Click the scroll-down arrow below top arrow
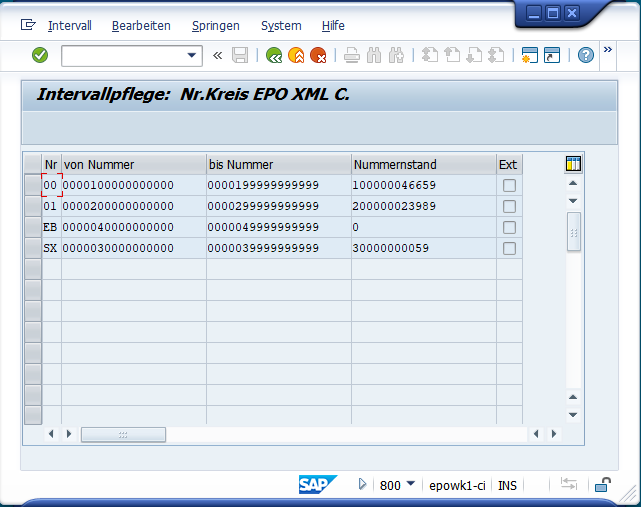This screenshot has width=641, height=507. coord(573,201)
